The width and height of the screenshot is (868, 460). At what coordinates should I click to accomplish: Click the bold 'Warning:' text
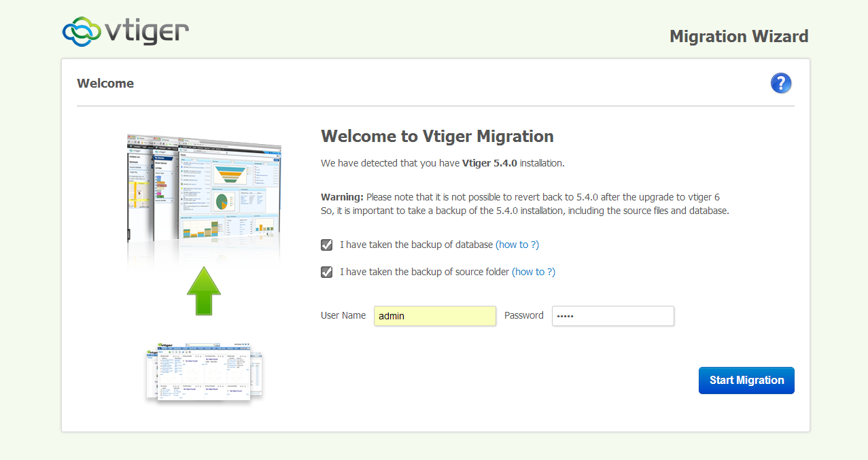tap(342, 197)
